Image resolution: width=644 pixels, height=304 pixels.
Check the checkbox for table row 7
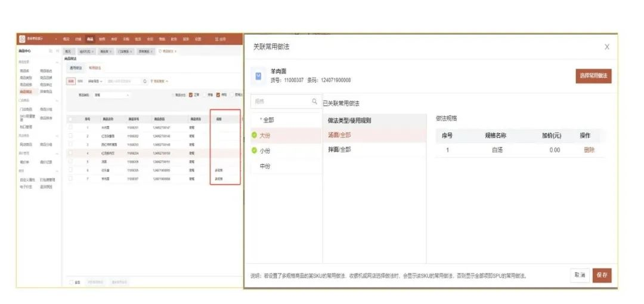pos(70,178)
